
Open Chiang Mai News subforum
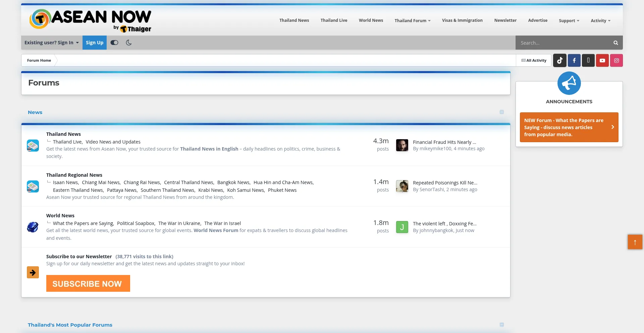pos(101,182)
